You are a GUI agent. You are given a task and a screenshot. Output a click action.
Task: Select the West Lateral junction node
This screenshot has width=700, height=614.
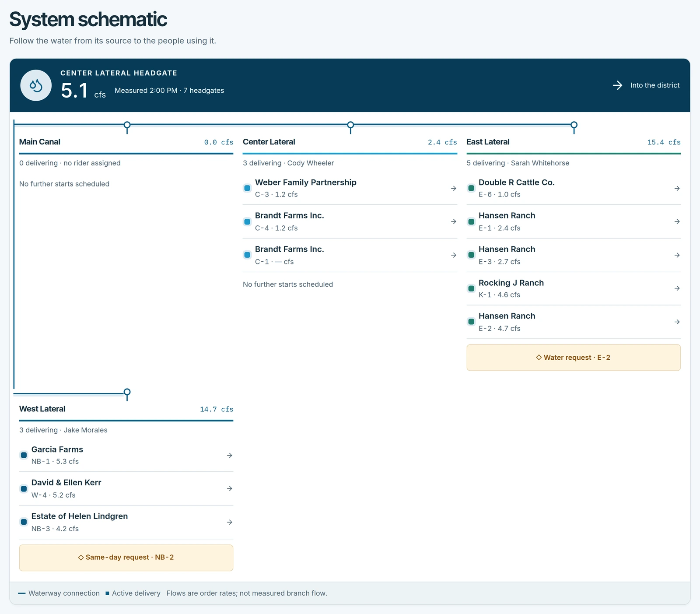click(127, 392)
